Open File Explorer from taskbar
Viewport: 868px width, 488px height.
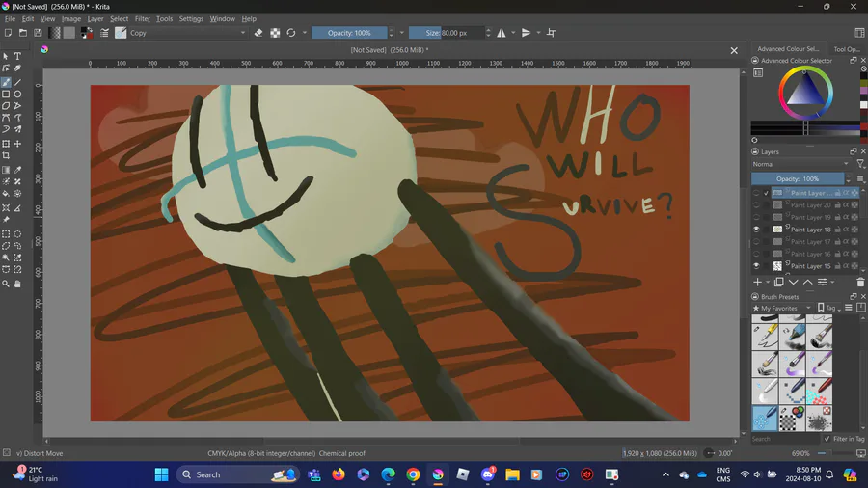512,474
